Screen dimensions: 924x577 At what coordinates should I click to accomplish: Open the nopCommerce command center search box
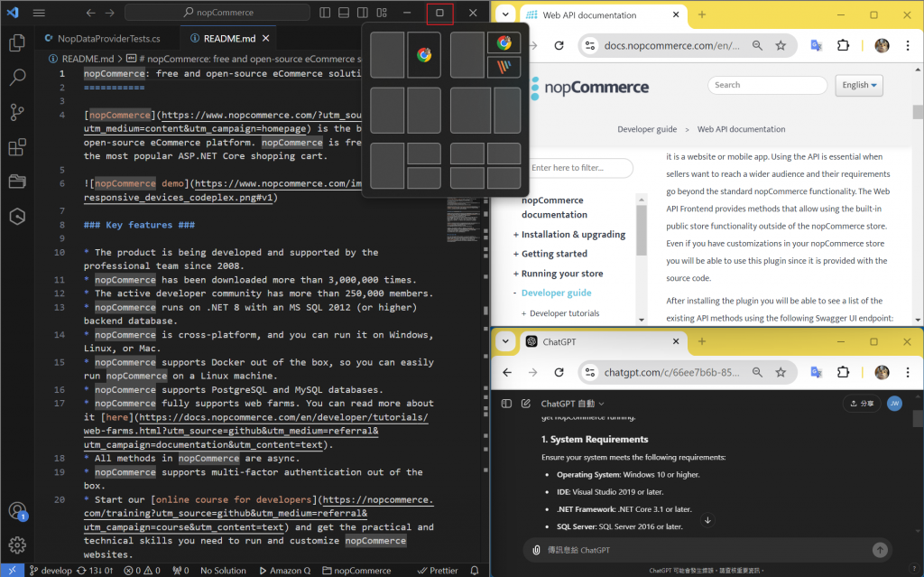click(x=217, y=13)
